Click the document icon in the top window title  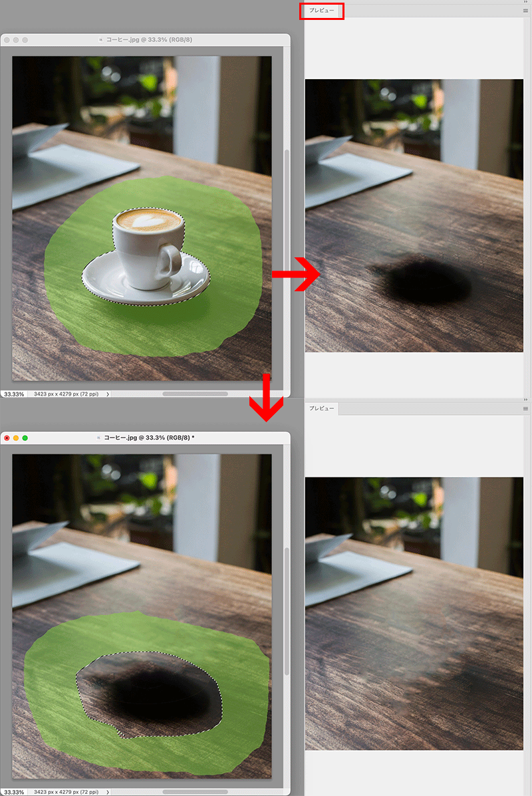[100, 40]
